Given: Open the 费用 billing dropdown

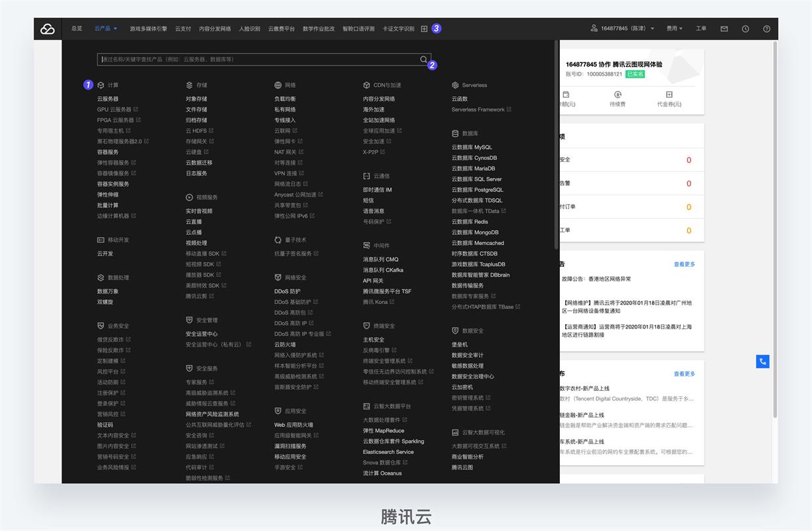Looking at the screenshot, I should 674,29.
